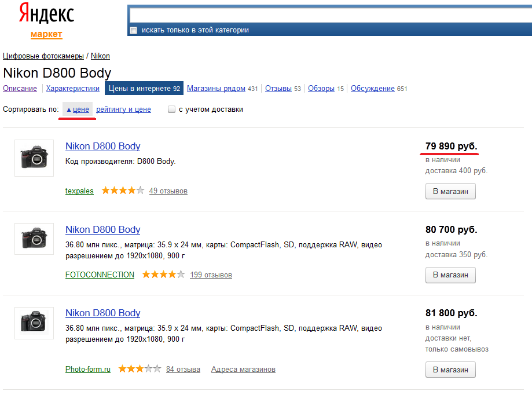Open the 'Цифровые фотокамеры' breadcrumb link
Viewport: 532px width, 395px height.
[x=43, y=56]
